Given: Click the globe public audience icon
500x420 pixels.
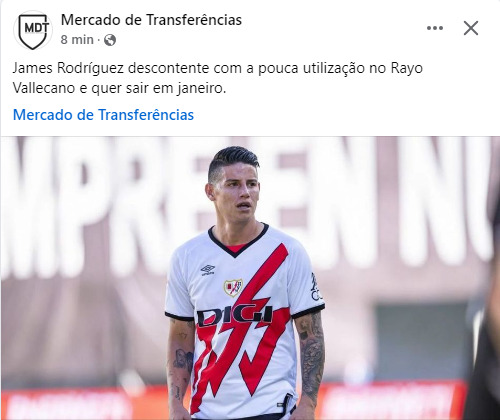Looking at the screenshot, I should (x=110, y=40).
